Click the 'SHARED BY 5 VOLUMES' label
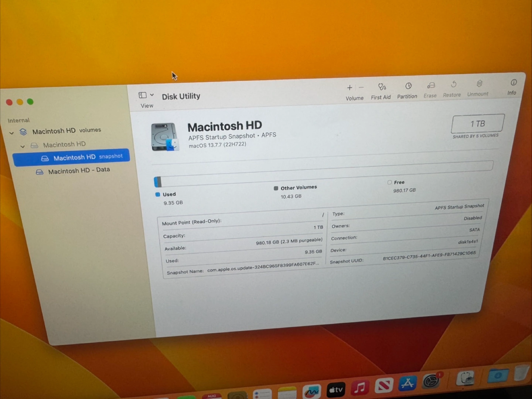 (475, 136)
